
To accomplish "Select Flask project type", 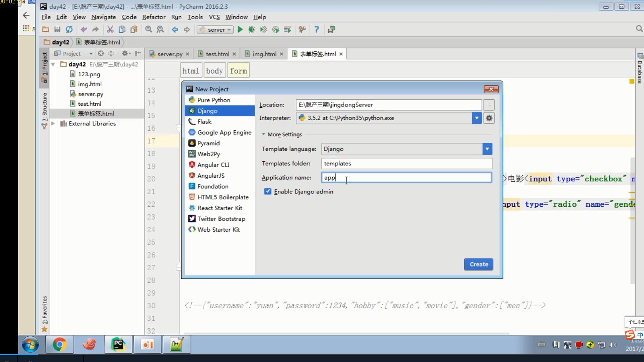I will tap(220, 122).
